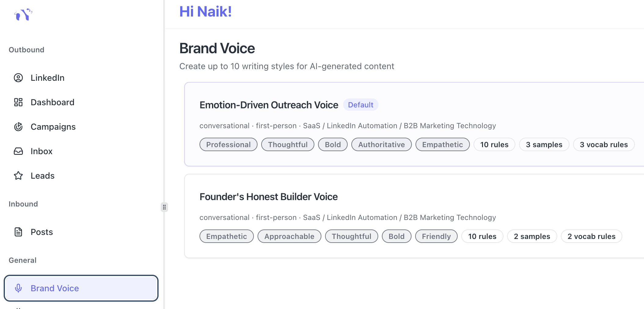Viewport: 644px width, 309px height.
Task: Open the Founder's Honest Builder Voice card
Action: (x=269, y=197)
